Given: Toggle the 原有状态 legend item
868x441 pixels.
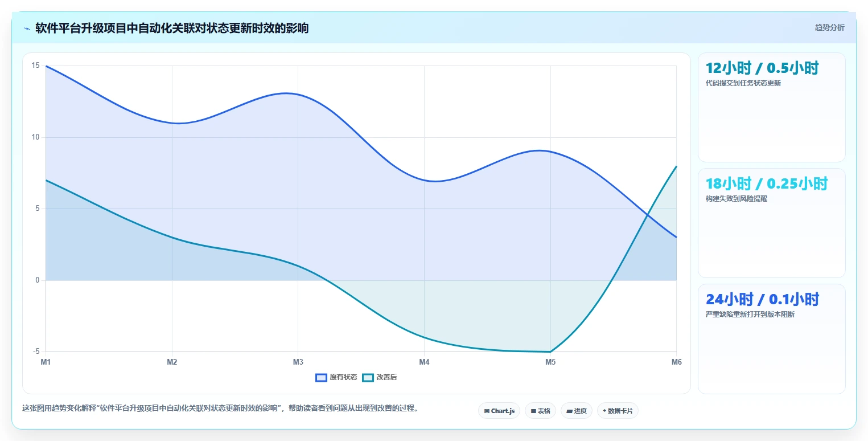Looking at the screenshot, I should click(x=336, y=377).
